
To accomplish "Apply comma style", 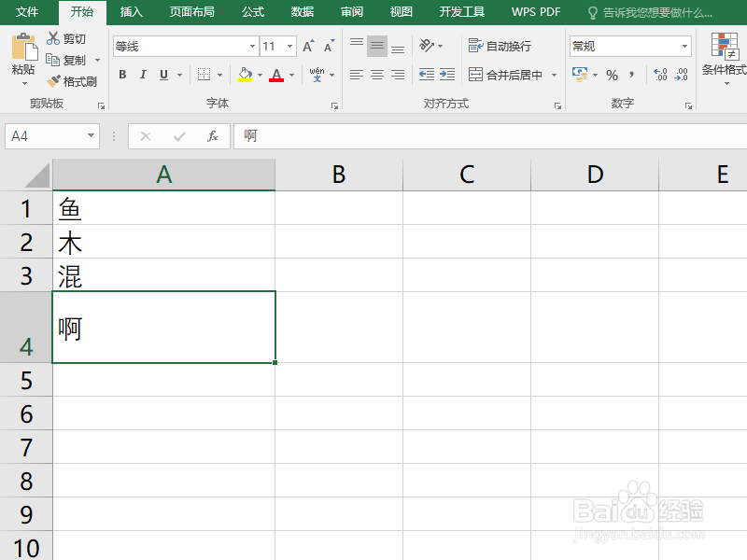I will pyautogui.click(x=632, y=75).
